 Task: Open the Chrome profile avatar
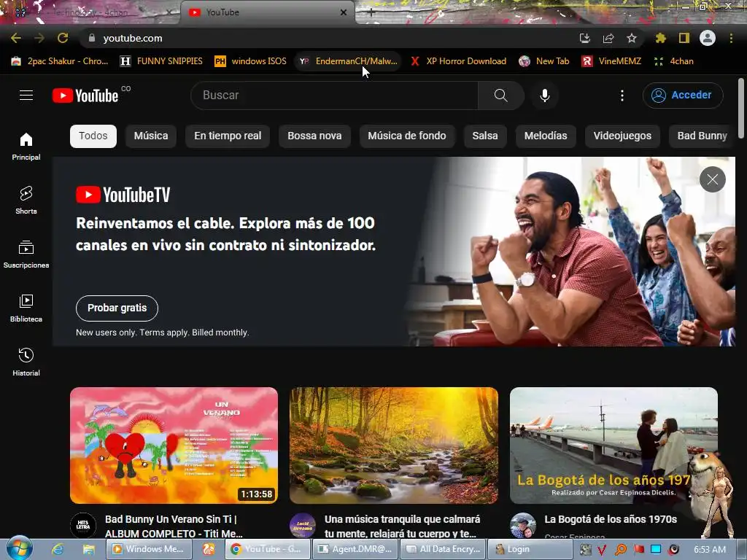pos(708,38)
